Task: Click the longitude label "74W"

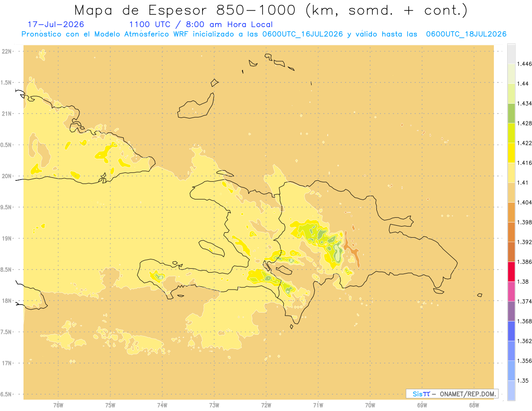Action: pyautogui.click(x=162, y=405)
